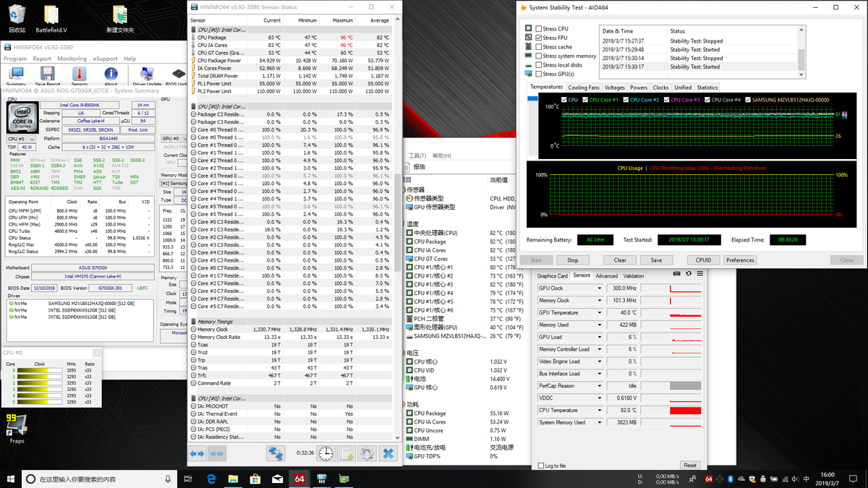Open sensor settings gear icon in HWiNFO
This screenshot has height=488, width=868.
pos(367,453)
